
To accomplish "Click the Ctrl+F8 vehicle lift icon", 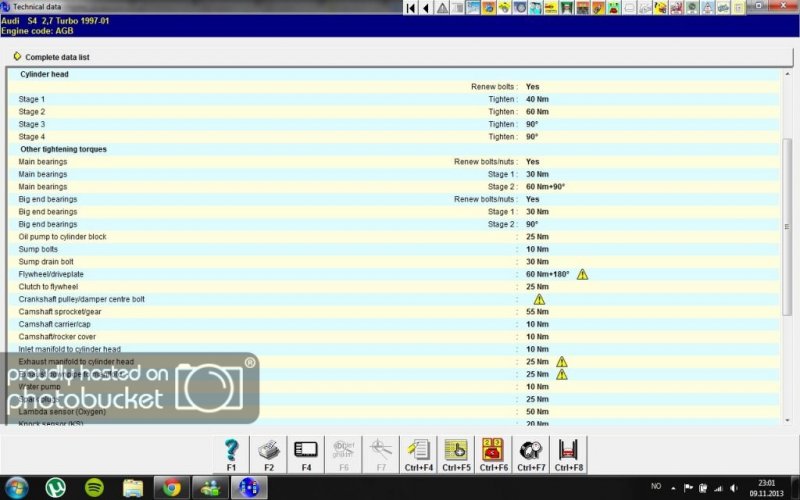I will [x=568, y=449].
